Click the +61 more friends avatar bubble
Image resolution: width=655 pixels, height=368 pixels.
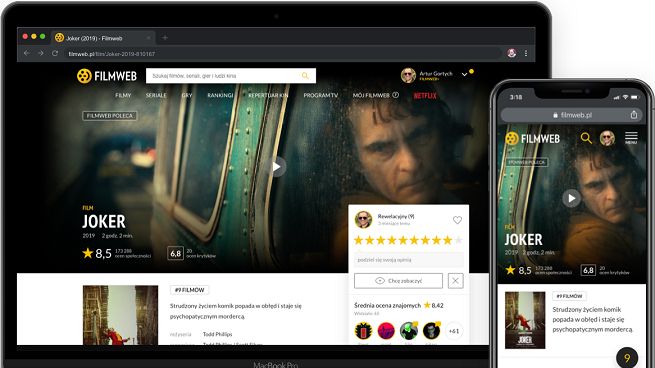pyautogui.click(x=454, y=331)
